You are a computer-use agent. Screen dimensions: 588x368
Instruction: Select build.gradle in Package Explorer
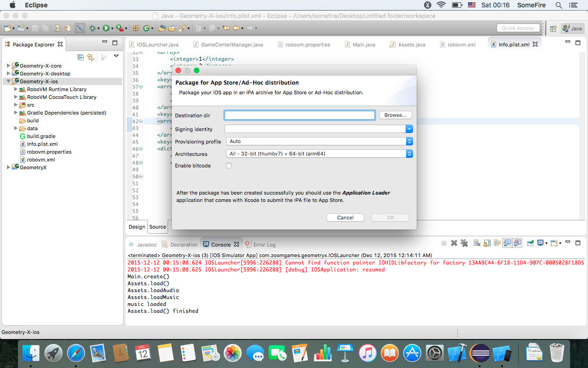(x=41, y=136)
